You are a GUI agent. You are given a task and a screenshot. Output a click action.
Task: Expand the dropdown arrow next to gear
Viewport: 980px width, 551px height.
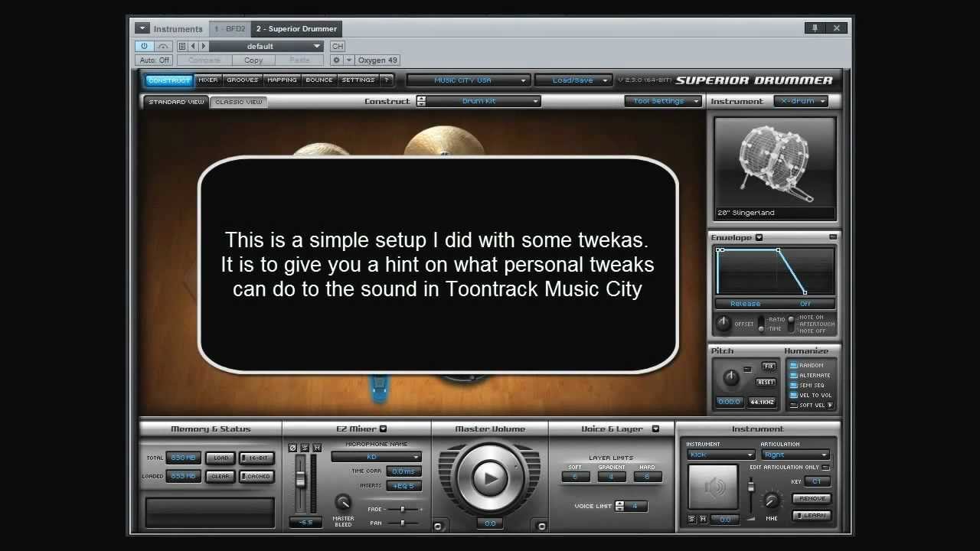point(349,60)
